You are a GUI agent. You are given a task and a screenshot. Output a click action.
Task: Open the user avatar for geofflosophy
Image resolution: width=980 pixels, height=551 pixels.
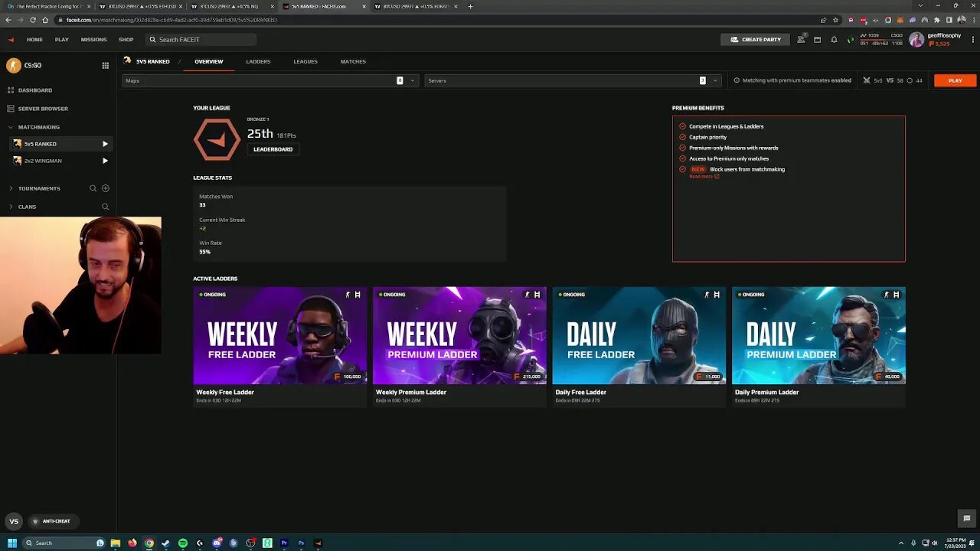coord(916,40)
